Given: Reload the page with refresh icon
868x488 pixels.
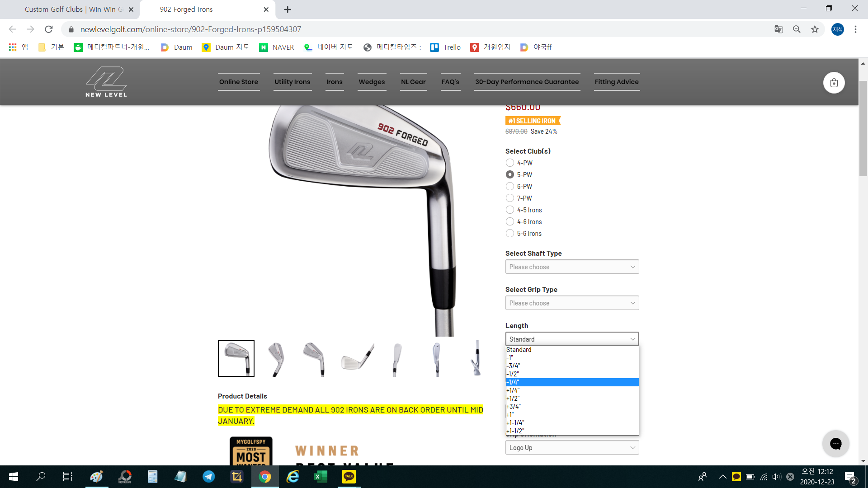Looking at the screenshot, I should 49,29.
